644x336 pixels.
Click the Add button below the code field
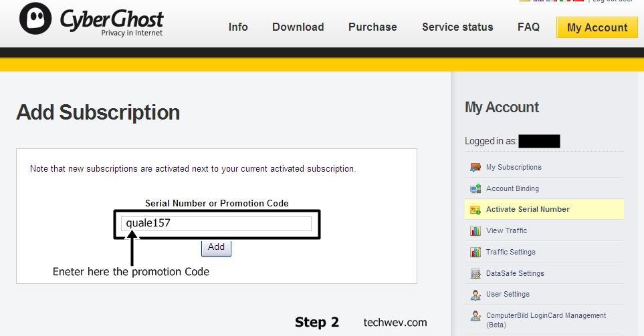pyautogui.click(x=216, y=247)
